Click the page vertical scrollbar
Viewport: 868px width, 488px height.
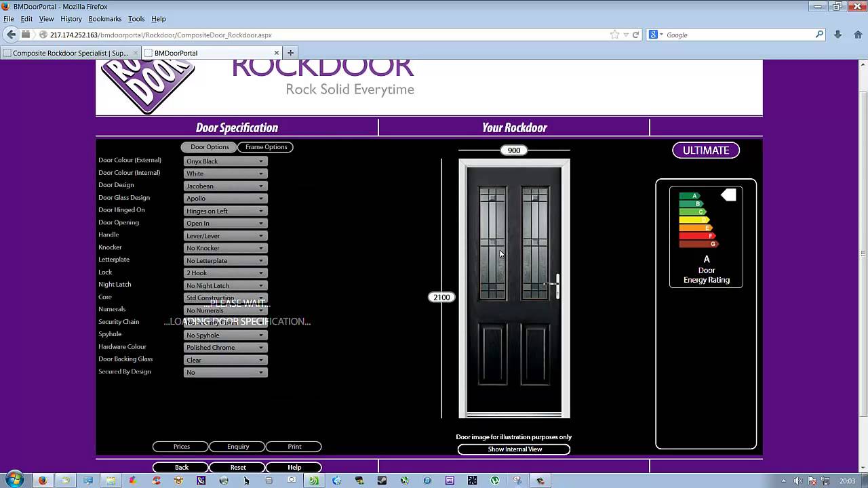click(x=863, y=254)
